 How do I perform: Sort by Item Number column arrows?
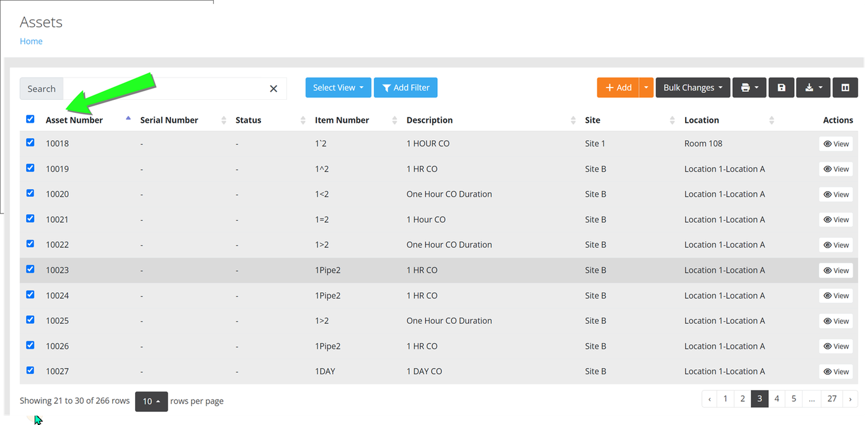[x=395, y=120]
